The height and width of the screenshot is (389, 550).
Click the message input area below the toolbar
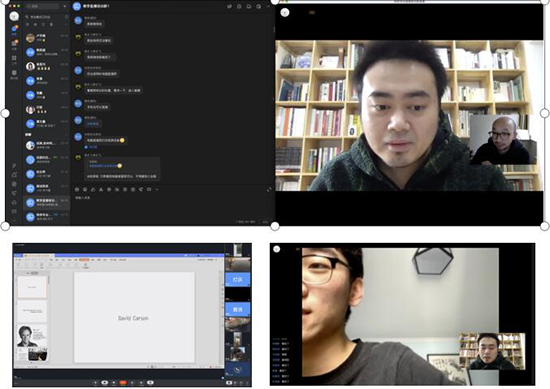click(x=172, y=207)
